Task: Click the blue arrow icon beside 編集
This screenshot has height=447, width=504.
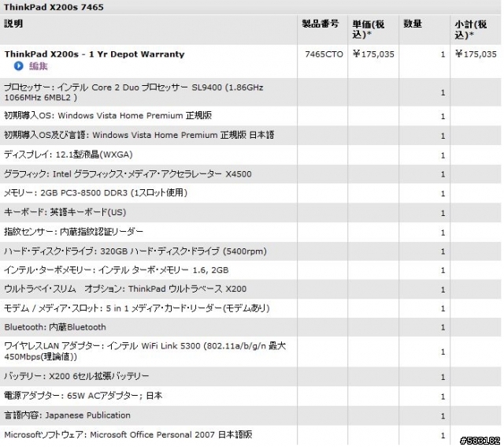Action: pos(19,66)
